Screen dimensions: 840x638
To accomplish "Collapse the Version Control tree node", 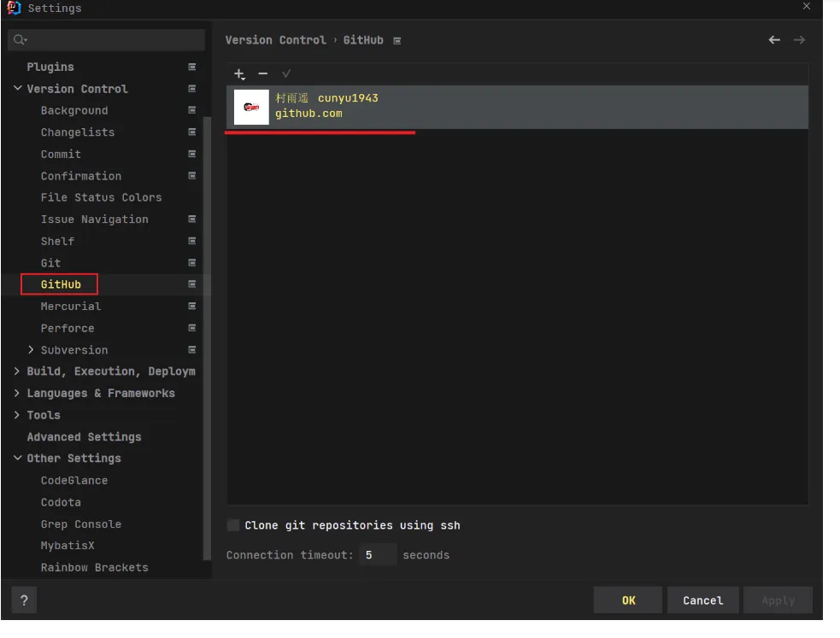I will (18, 88).
